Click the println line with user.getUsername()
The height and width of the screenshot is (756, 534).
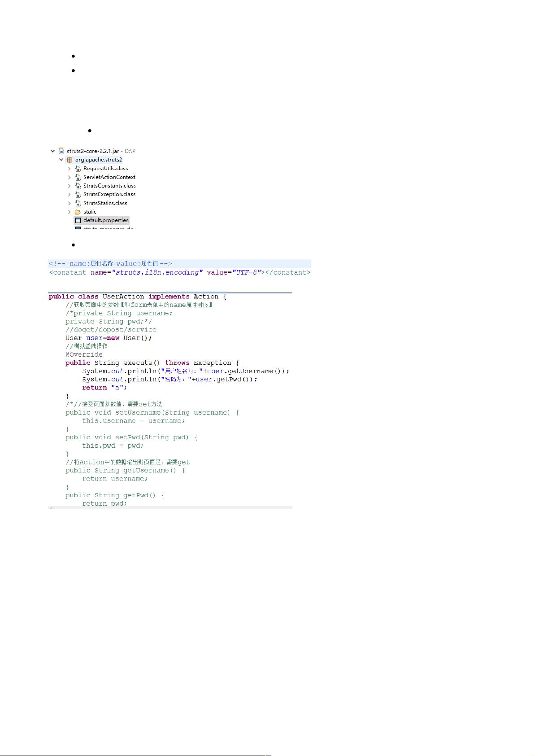pyautogui.click(x=186, y=371)
